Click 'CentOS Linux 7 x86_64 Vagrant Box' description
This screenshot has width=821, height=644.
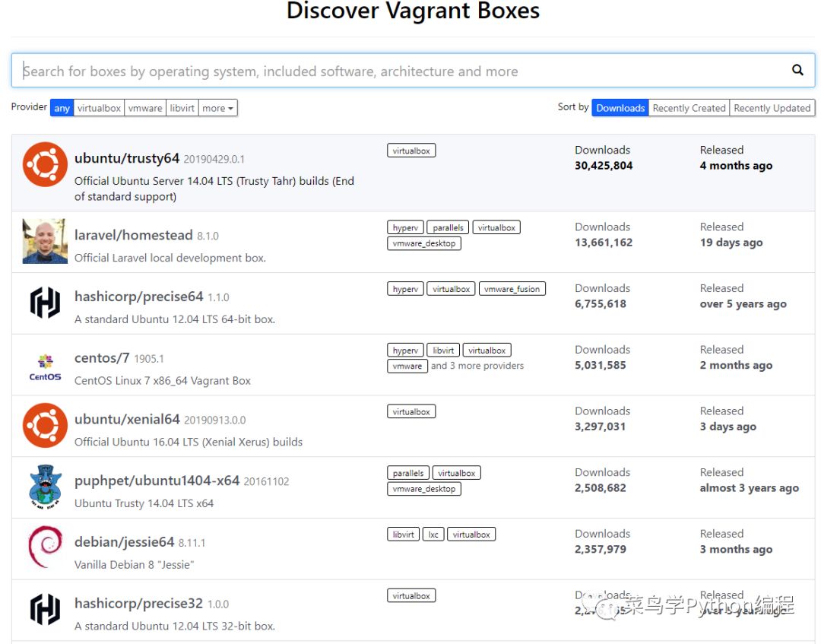click(x=163, y=381)
